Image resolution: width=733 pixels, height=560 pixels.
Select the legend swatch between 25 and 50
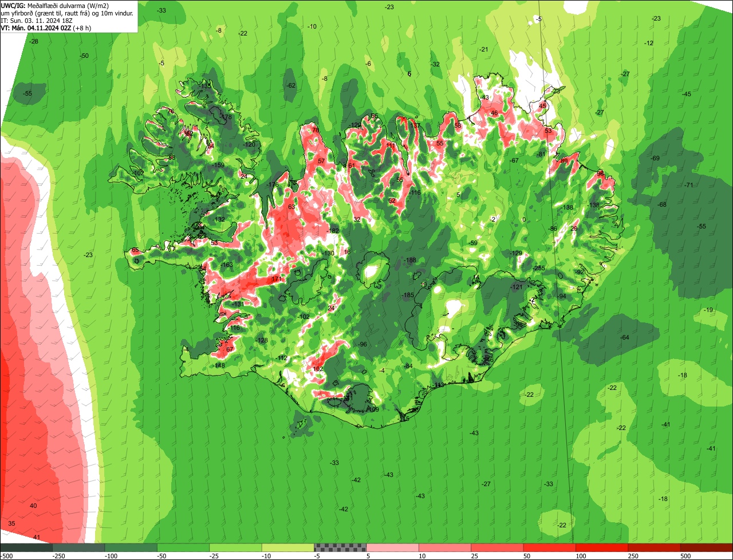tap(498, 547)
